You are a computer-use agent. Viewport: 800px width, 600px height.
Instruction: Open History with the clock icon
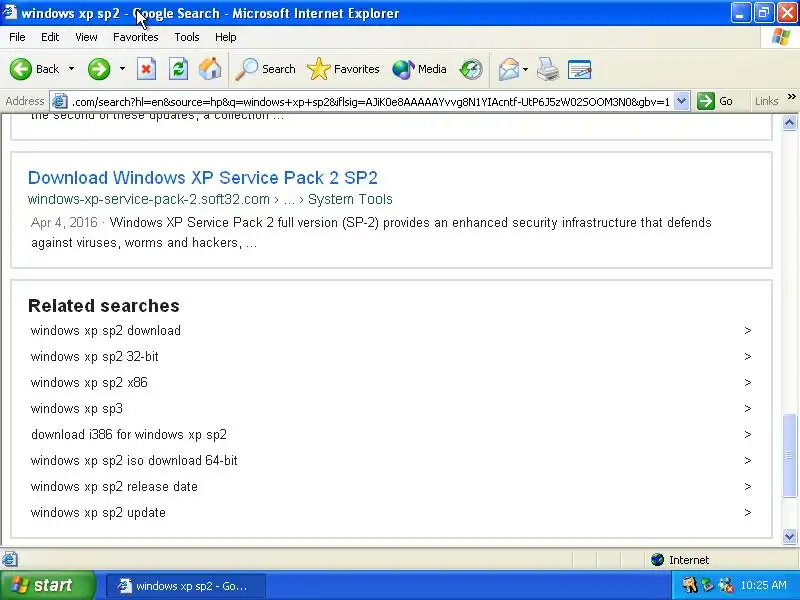[x=470, y=69]
